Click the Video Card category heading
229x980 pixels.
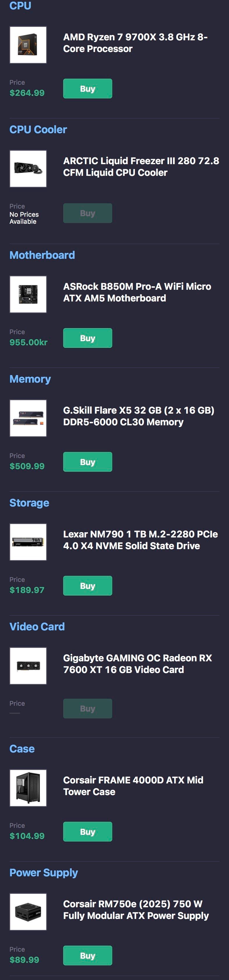(37, 626)
